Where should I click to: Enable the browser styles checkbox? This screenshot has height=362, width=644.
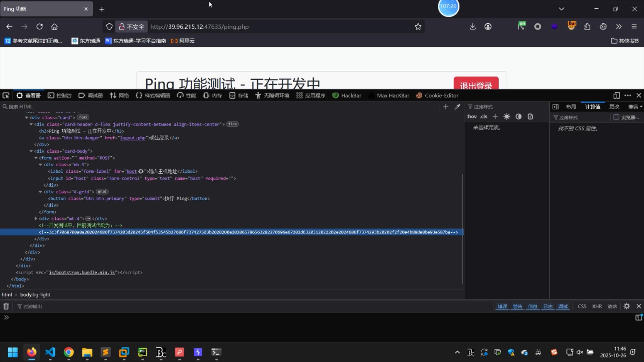(x=616, y=117)
